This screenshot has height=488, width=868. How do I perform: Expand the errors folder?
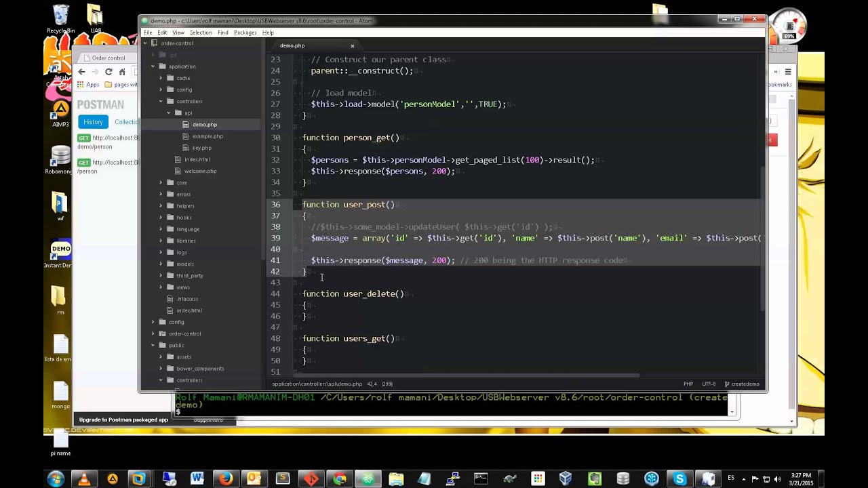click(x=161, y=194)
